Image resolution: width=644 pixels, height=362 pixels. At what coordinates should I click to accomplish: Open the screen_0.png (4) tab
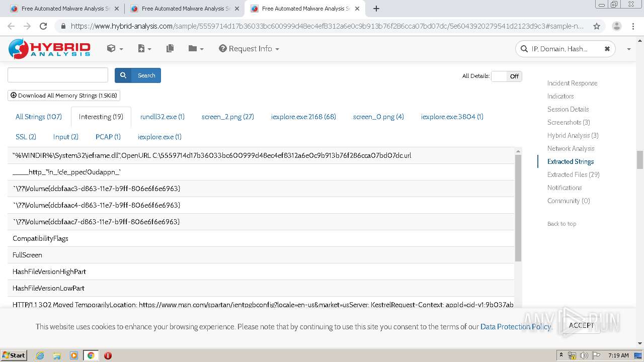pyautogui.click(x=378, y=117)
